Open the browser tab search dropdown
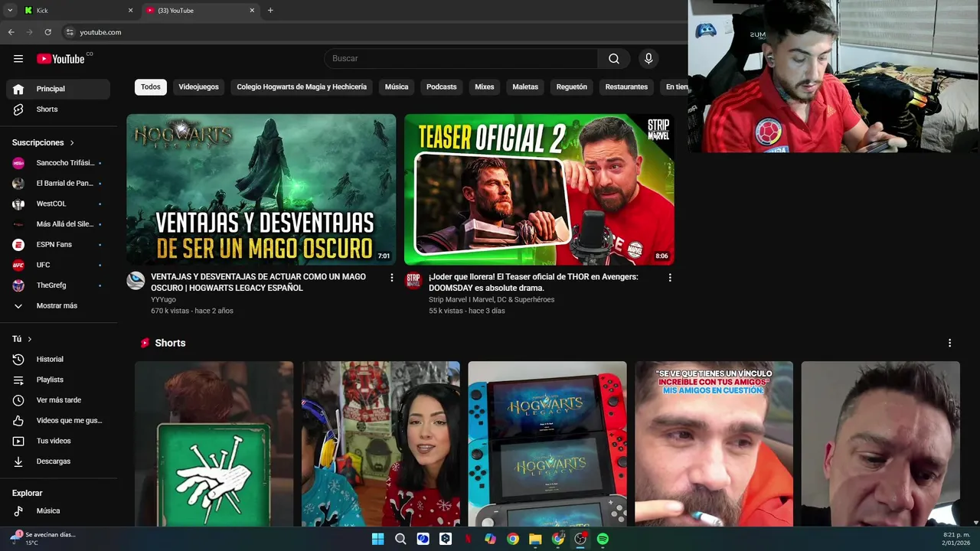The image size is (980, 551). 10,11
